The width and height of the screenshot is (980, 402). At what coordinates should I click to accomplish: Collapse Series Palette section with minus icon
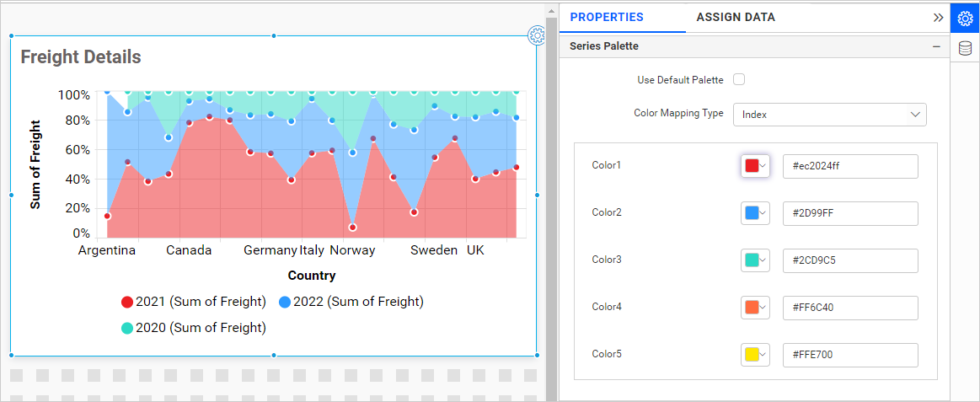936,46
